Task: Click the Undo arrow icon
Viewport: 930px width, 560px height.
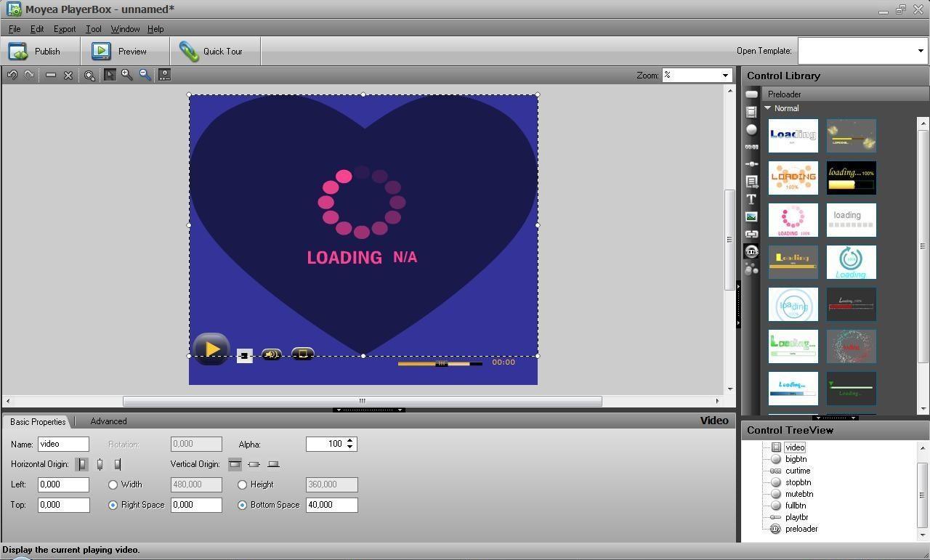Action: pyautogui.click(x=12, y=75)
